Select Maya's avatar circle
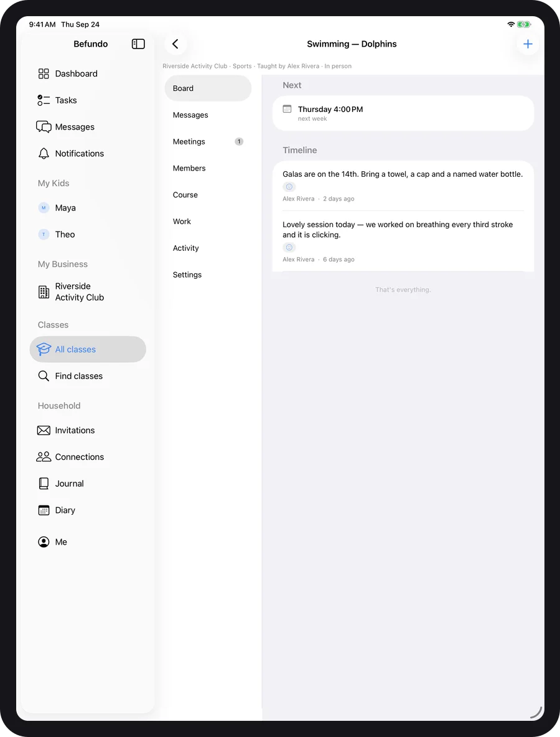Viewport: 560px width, 737px height. coord(44,208)
